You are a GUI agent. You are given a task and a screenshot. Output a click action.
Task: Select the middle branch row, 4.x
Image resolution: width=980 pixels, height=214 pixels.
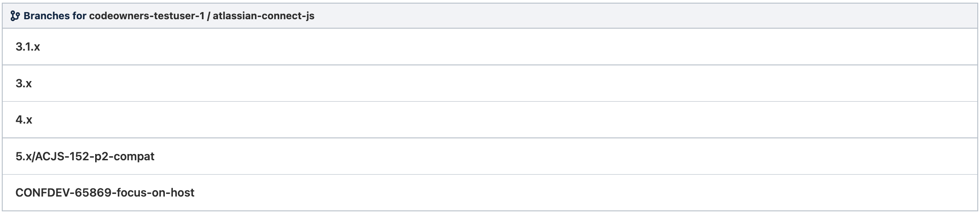(24, 120)
